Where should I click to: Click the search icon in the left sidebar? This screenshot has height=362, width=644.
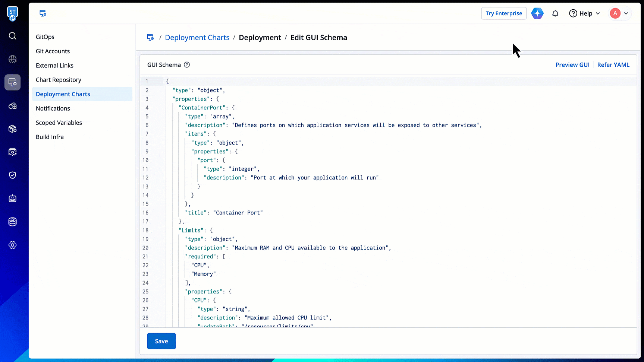[x=13, y=36]
